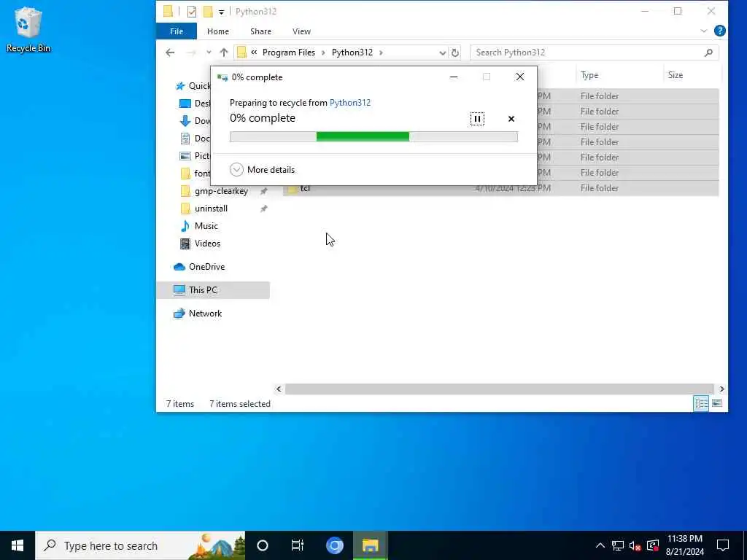Click the Pictures icon in sidebar

185,156
